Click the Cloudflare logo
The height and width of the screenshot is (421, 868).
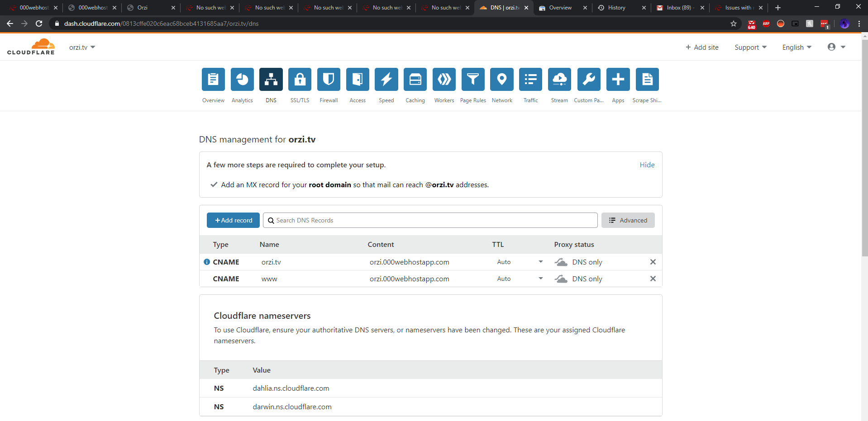(31, 47)
